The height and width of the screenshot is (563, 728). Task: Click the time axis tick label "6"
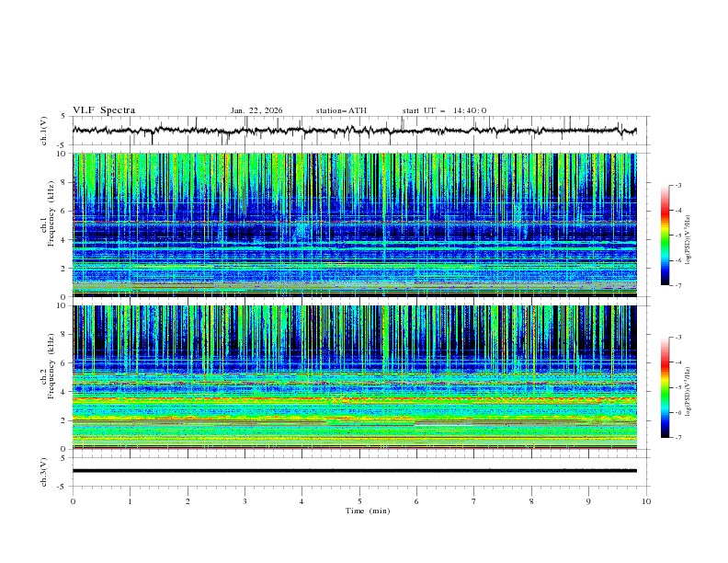click(416, 501)
